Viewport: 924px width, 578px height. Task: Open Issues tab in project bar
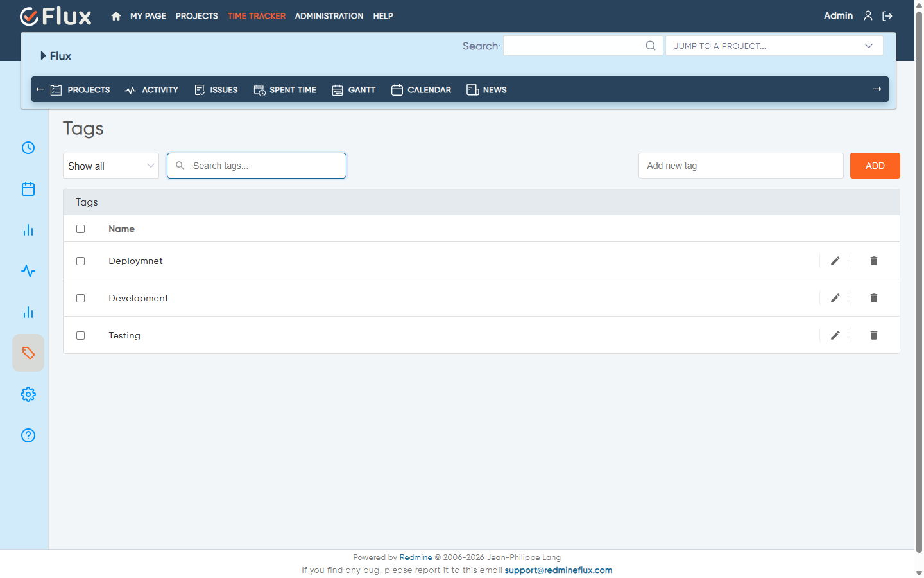[216, 90]
